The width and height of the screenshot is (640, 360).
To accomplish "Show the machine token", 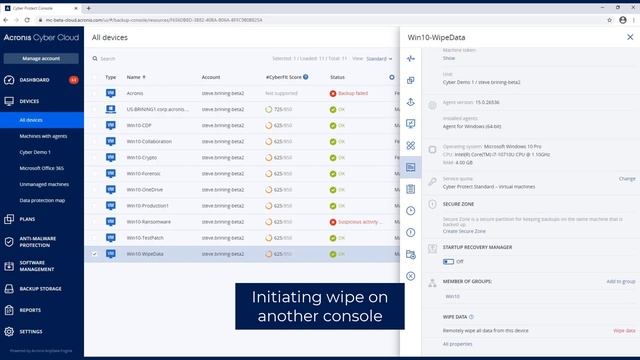I will (x=449, y=58).
